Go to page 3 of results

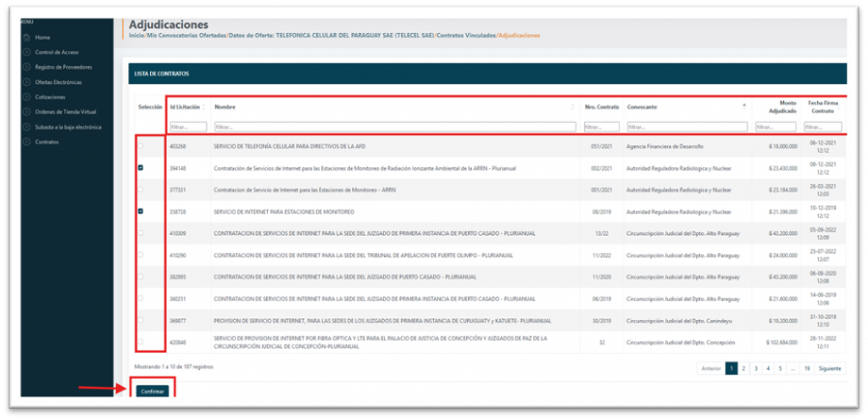pyautogui.click(x=756, y=368)
